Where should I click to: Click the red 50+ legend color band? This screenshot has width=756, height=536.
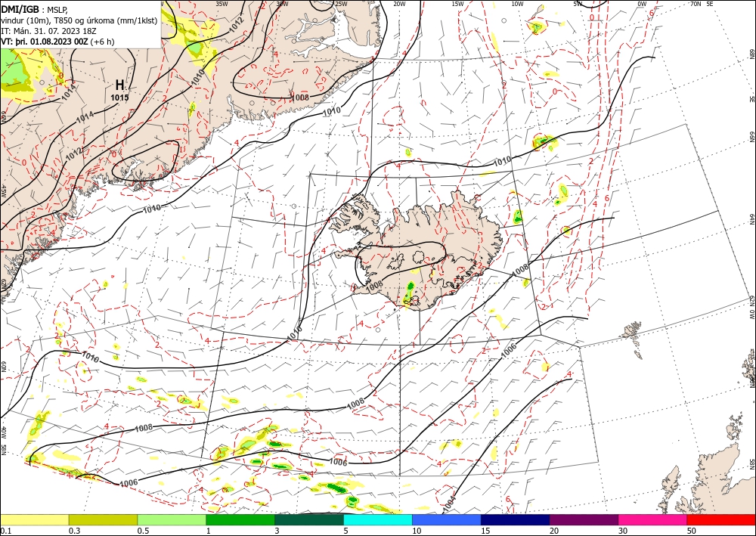tap(721, 519)
